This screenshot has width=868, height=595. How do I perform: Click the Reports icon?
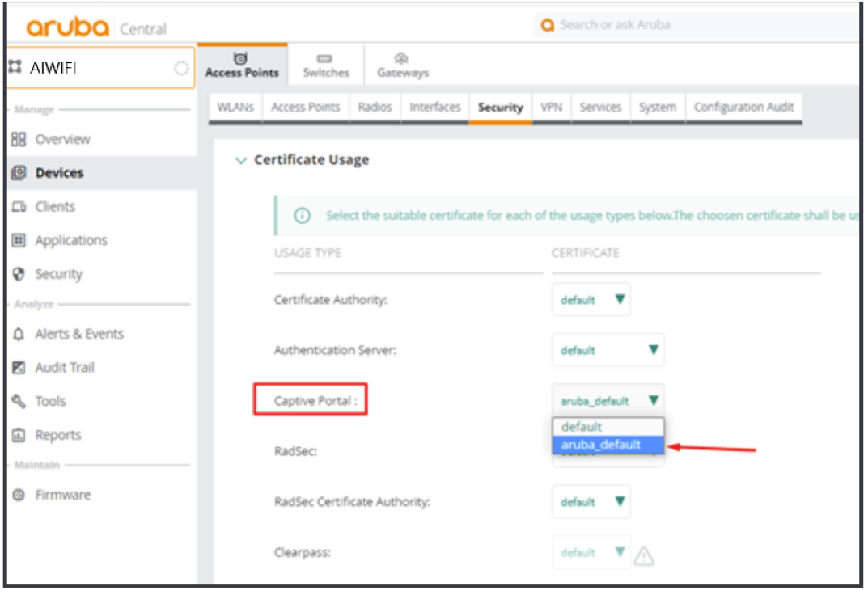coord(19,435)
